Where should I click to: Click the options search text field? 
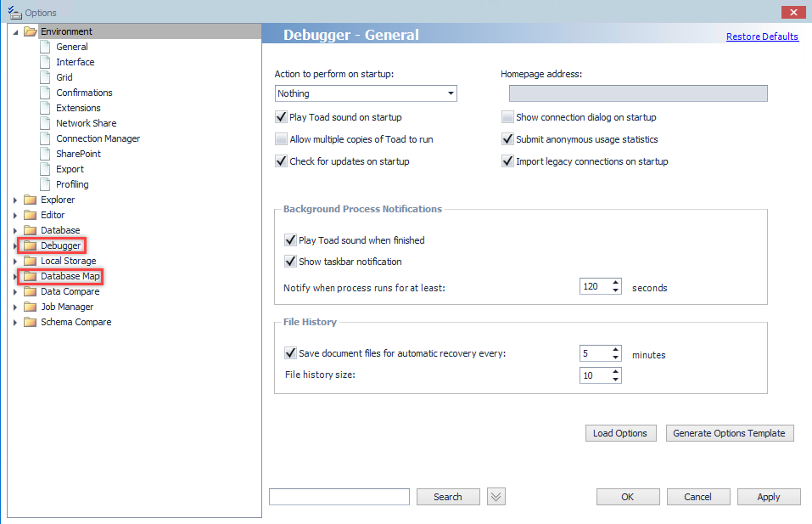pos(339,497)
